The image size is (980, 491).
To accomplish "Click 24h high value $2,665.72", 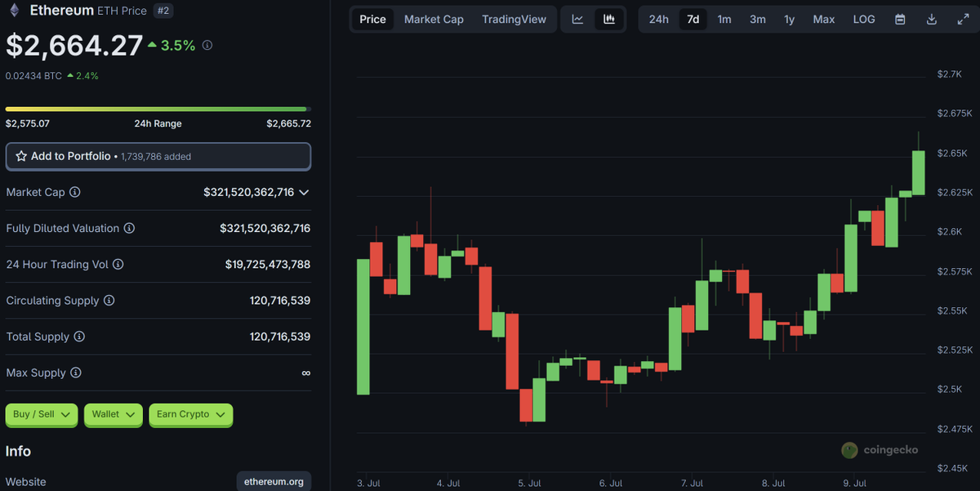I will [x=288, y=123].
